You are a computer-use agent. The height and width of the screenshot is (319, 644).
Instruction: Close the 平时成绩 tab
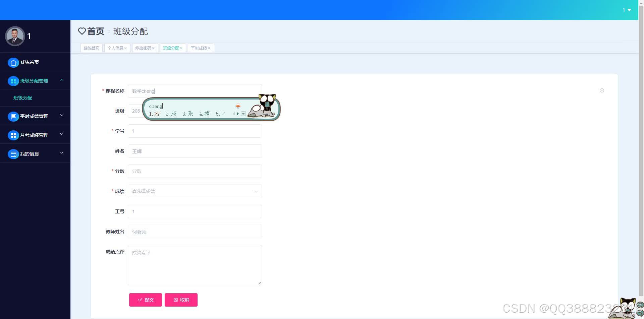click(209, 48)
